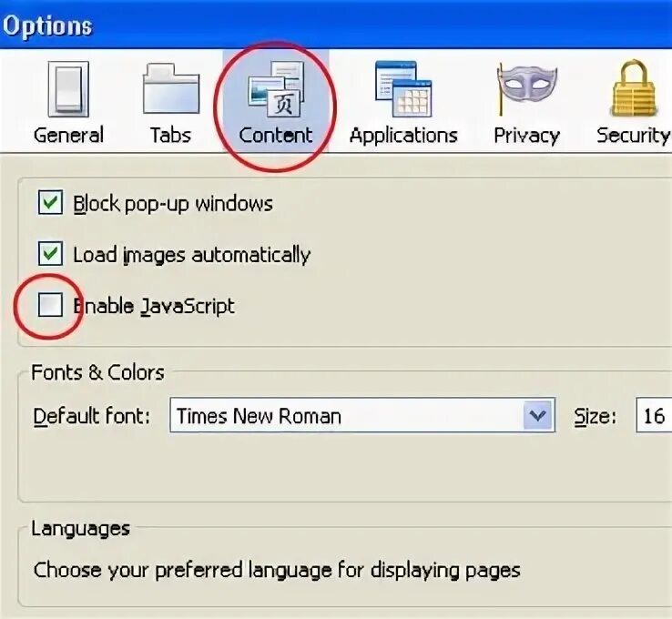Open the General options panel icon
The height and width of the screenshot is (619, 672).
68,89
